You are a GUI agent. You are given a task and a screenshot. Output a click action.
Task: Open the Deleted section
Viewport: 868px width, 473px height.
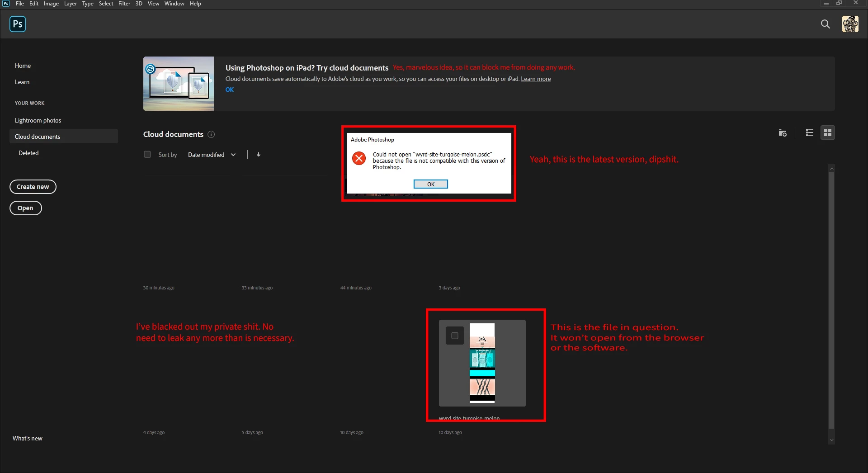click(28, 153)
